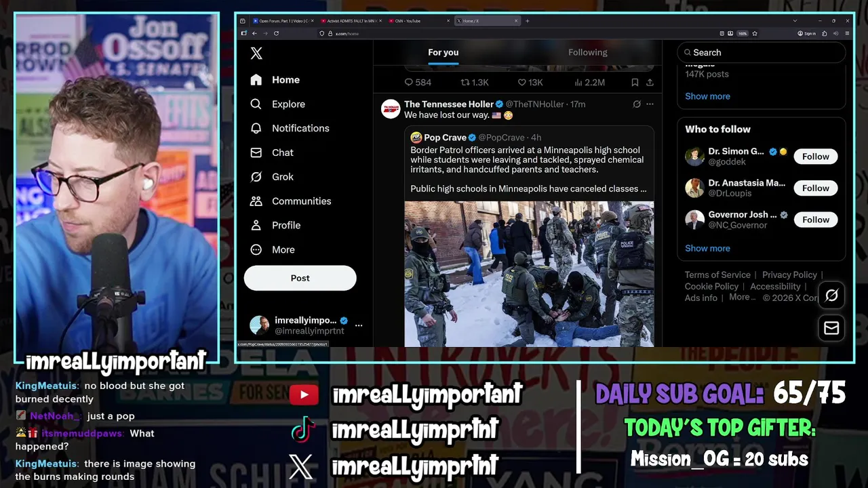
Task: Follow Dr. Simon G...
Action: pyautogui.click(x=815, y=157)
